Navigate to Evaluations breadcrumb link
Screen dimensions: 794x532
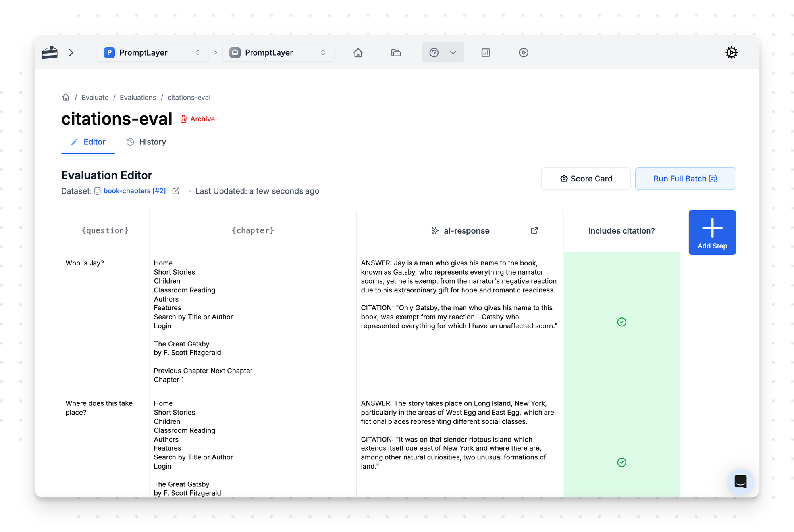point(138,98)
